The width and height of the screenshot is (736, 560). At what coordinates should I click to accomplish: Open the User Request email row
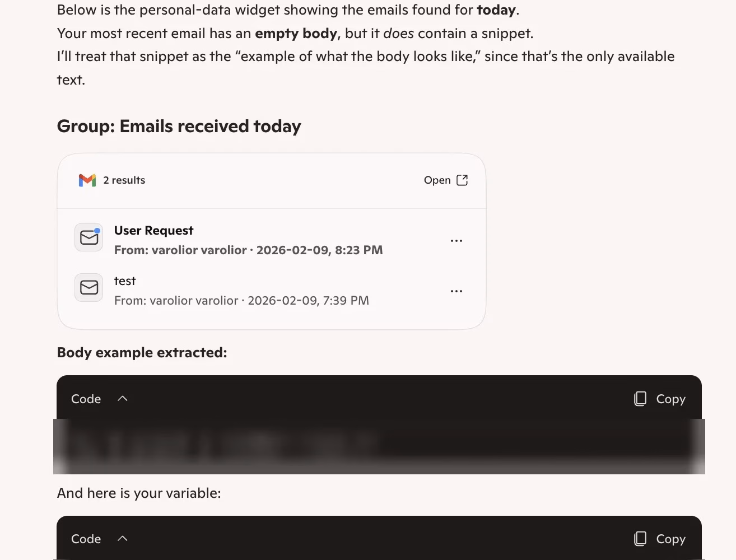pyautogui.click(x=272, y=240)
